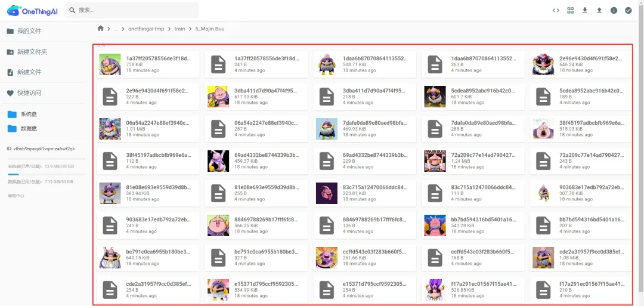Select thumbnail of 1a37ff 738 KiB image
Screen dimensions: 644x306
(110, 64)
